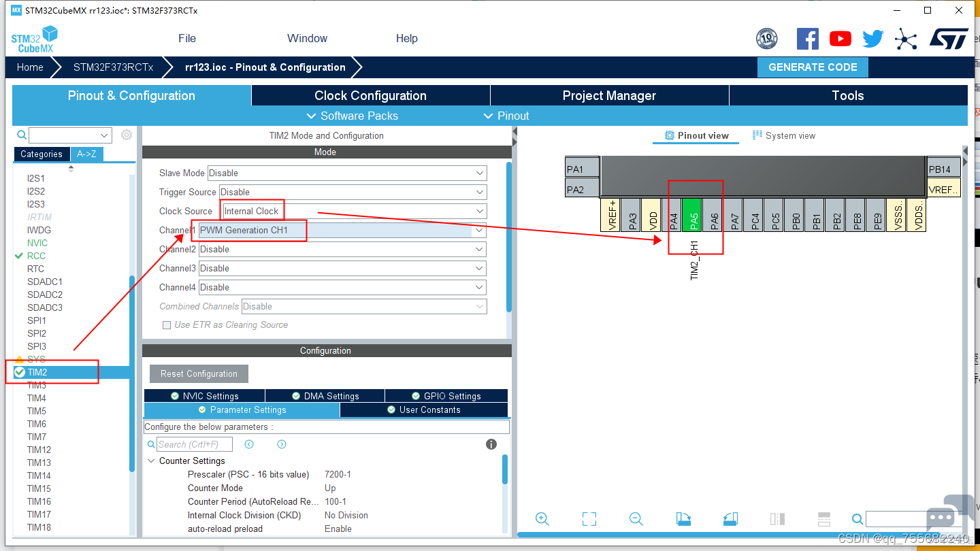Click the pin search magnifier icon
Image resolution: width=980 pixels, height=551 pixels.
pos(857,519)
